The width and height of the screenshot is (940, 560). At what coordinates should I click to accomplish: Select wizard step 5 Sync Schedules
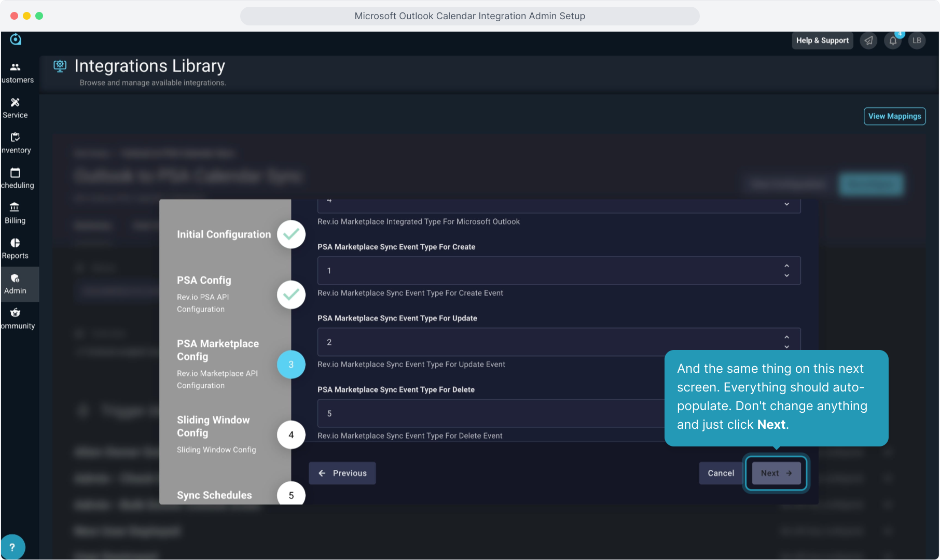[291, 495]
